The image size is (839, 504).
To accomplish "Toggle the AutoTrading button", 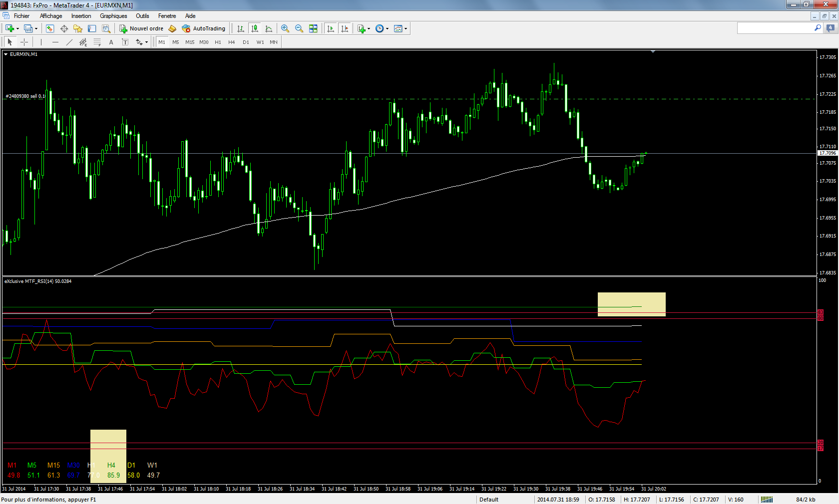I will (x=204, y=28).
